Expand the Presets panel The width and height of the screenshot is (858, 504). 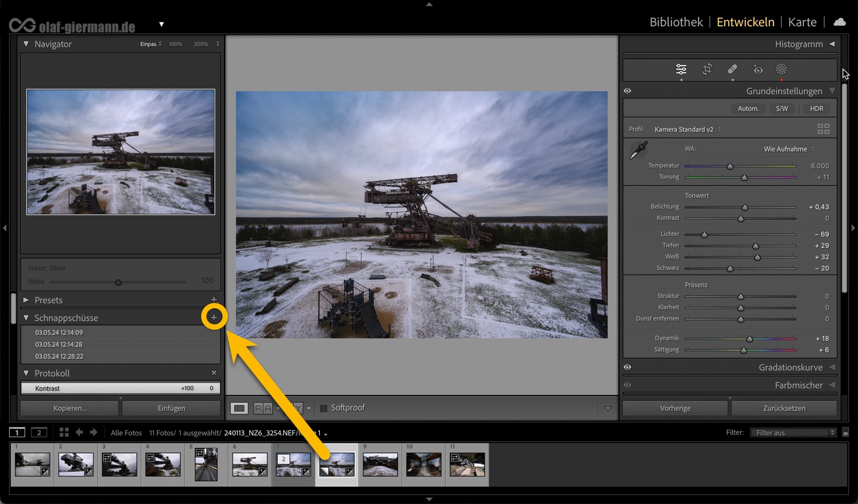(x=26, y=300)
